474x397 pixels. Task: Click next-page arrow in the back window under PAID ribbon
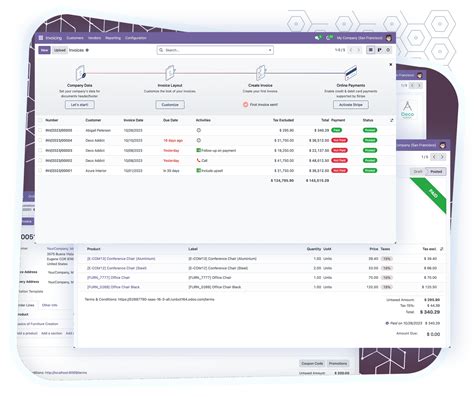[x=442, y=157]
